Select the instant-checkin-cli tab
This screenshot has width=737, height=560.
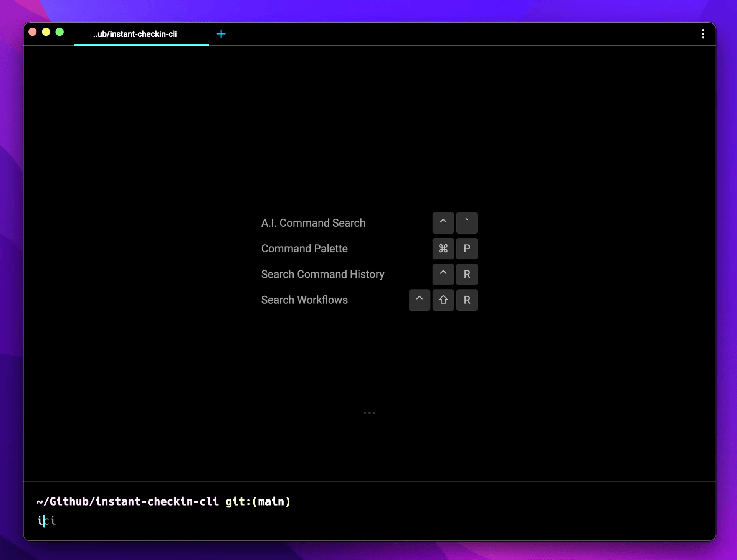point(135,34)
